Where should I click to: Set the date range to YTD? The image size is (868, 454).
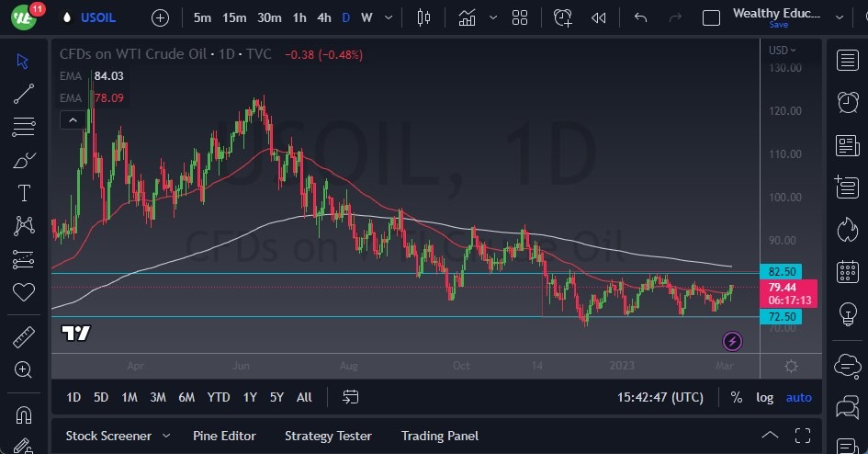click(x=219, y=397)
